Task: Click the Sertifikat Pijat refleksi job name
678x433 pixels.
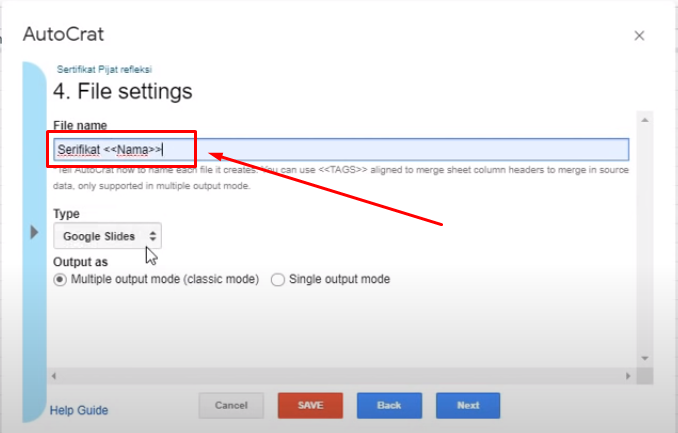Action: [x=104, y=69]
